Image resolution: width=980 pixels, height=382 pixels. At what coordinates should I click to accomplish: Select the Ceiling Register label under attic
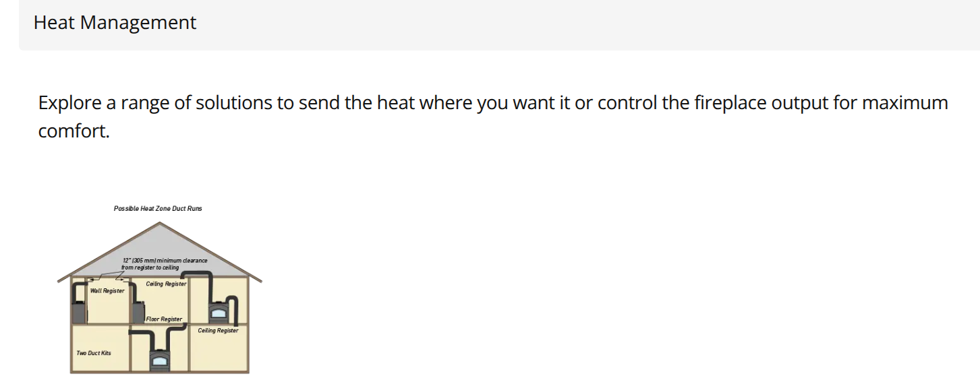coord(166,284)
